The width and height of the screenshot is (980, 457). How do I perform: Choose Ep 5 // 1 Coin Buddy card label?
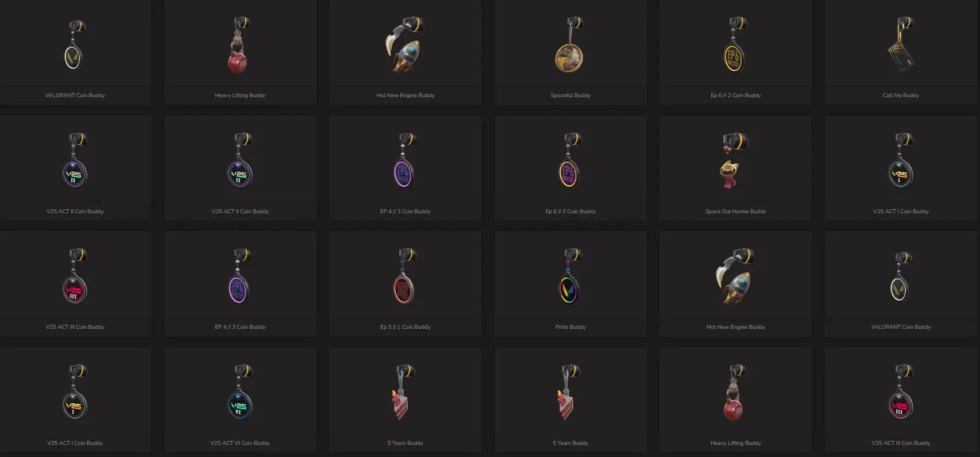(x=405, y=327)
